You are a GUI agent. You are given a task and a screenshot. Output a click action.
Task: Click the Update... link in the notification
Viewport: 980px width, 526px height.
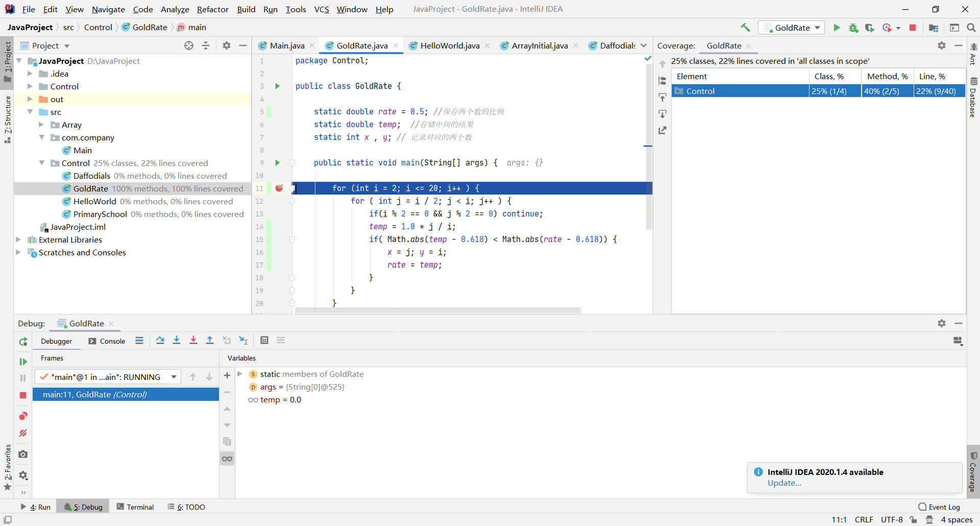coord(784,483)
